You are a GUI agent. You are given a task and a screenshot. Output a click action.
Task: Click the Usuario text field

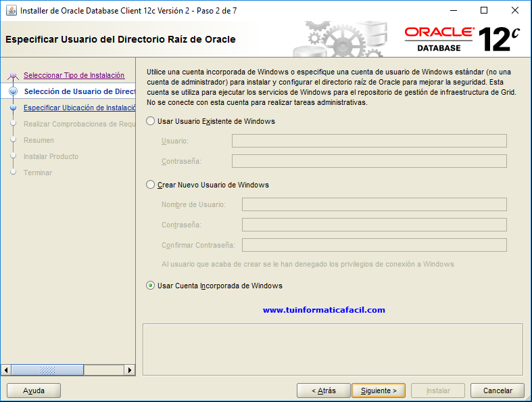pos(369,141)
